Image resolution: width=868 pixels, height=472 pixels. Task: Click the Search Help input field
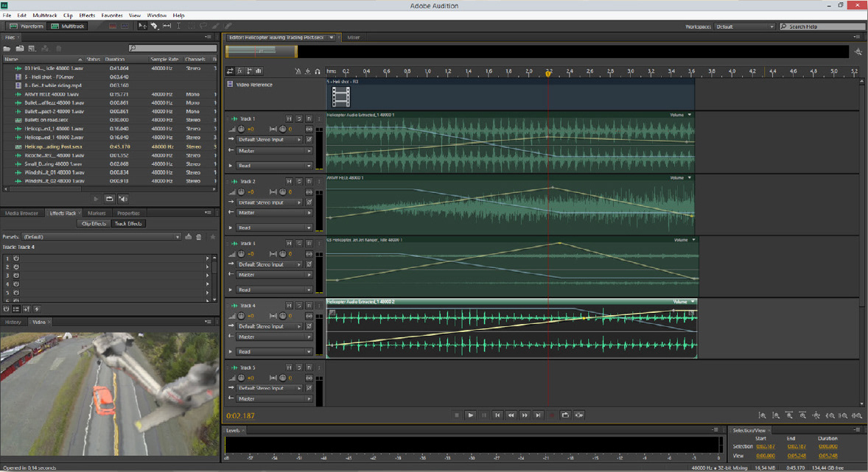[822, 27]
